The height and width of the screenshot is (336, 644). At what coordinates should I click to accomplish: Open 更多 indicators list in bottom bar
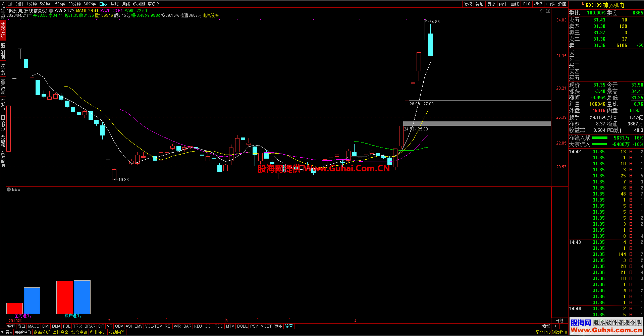pyautogui.click(x=278, y=326)
